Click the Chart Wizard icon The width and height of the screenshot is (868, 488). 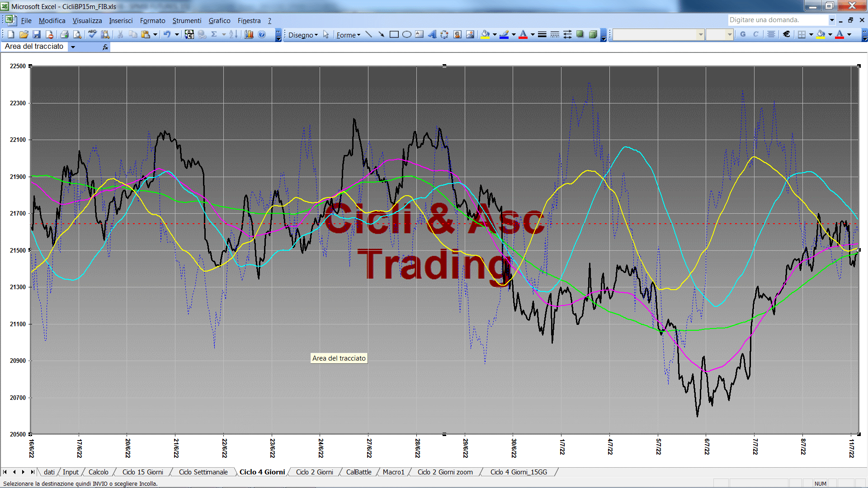(x=249, y=34)
